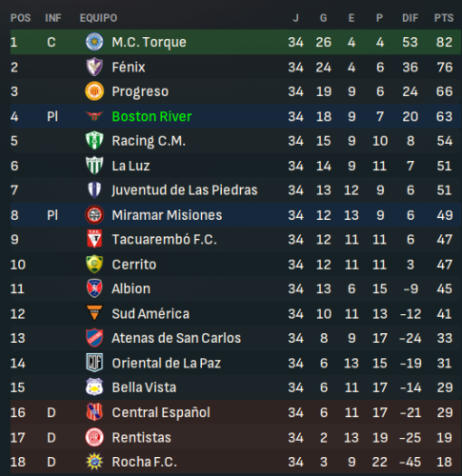Click the M.C. Torque club crest
Screen dimensions: 462x476
click(94, 42)
